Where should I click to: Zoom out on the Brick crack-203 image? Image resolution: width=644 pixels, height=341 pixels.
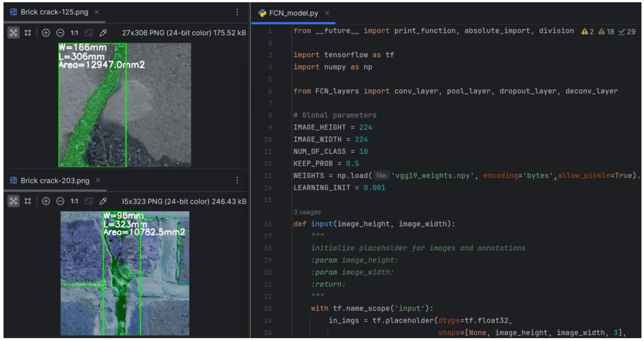[60, 201]
